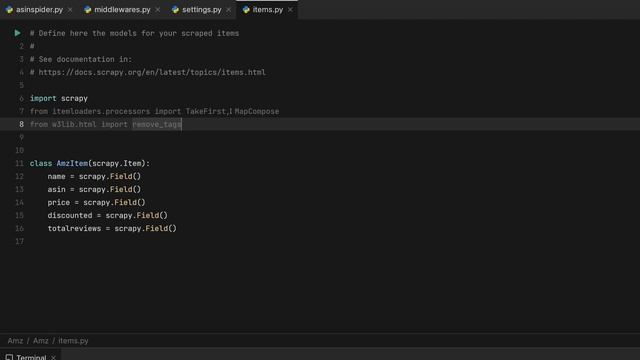
Task: Click the items.py breadcrumb
Action: 73,340
